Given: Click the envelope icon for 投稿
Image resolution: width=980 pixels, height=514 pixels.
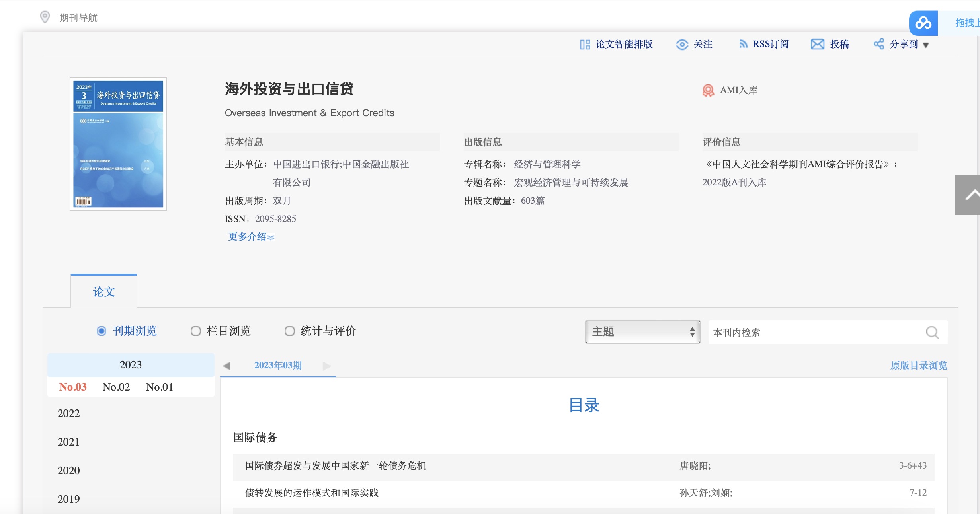Looking at the screenshot, I should (x=817, y=44).
